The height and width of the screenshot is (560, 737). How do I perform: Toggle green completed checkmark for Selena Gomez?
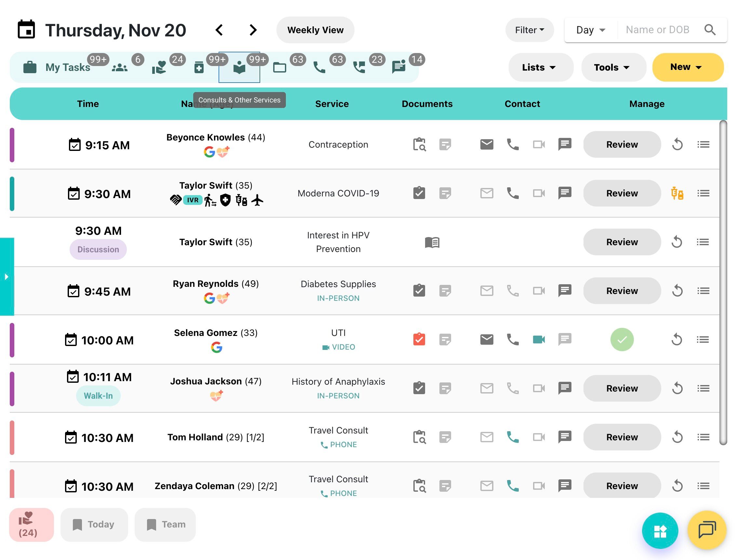point(622,340)
